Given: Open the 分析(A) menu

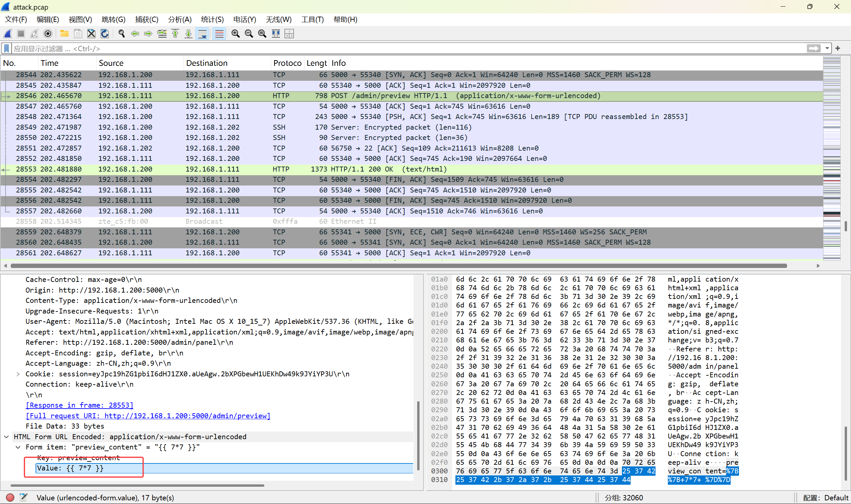Looking at the screenshot, I should pos(180,19).
